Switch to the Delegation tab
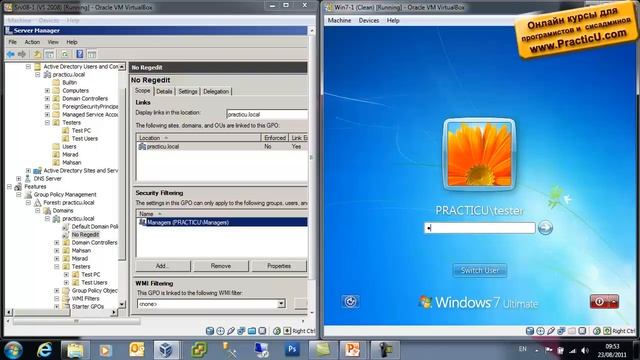640x360 pixels. 216,91
